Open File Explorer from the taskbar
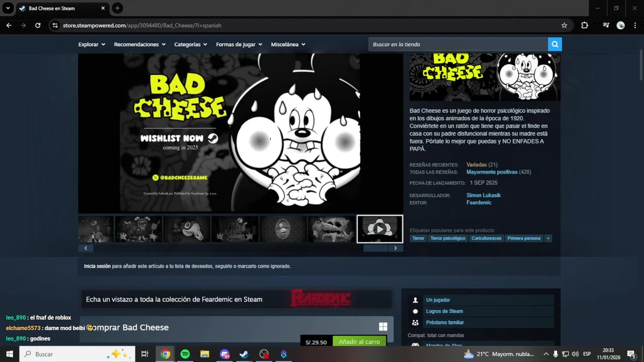Image resolution: width=644 pixels, height=362 pixels. click(x=205, y=354)
